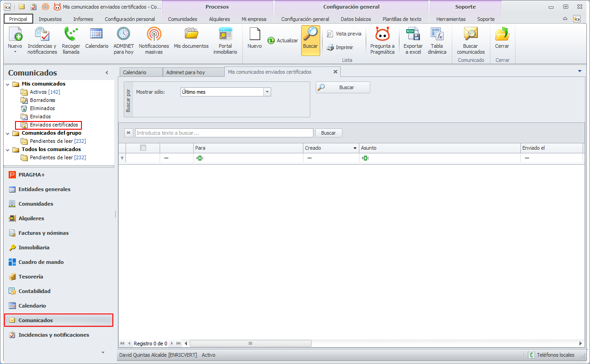Tick the select-all checkbox in grid header
This screenshot has width=590, height=364.
point(143,148)
